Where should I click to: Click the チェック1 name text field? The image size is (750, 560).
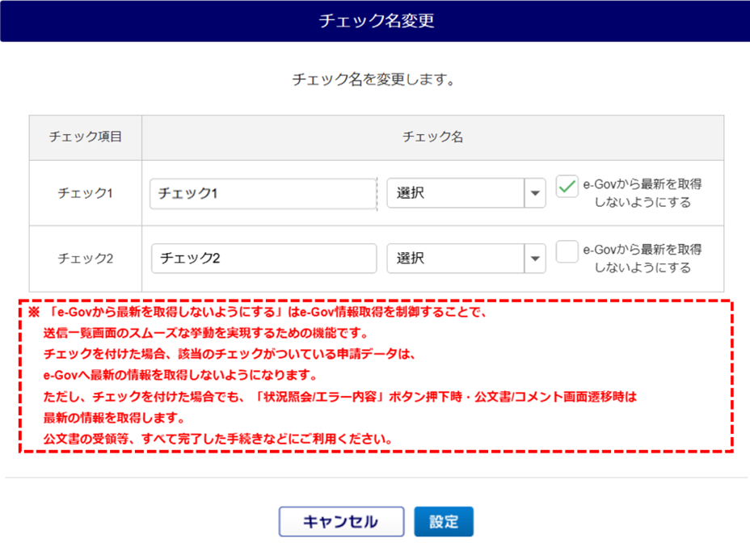click(263, 194)
